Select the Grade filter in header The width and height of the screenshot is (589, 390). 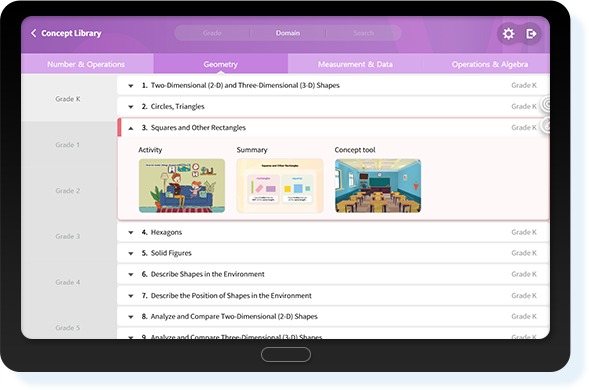[212, 33]
